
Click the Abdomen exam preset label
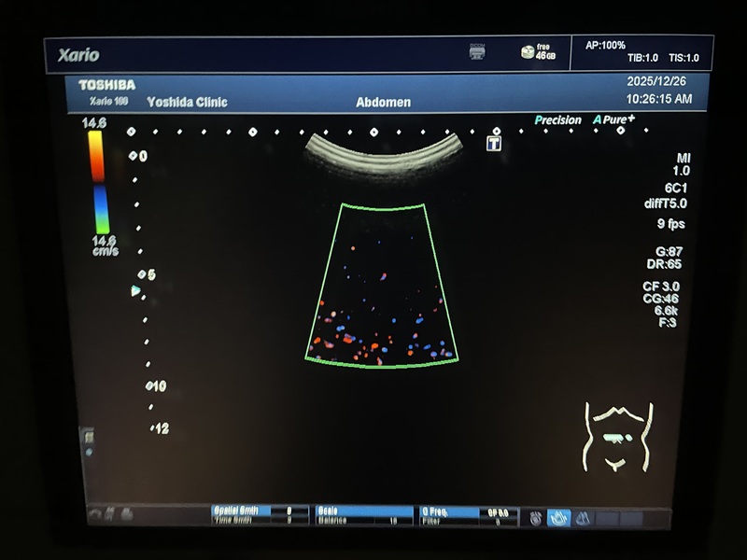point(383,103)
